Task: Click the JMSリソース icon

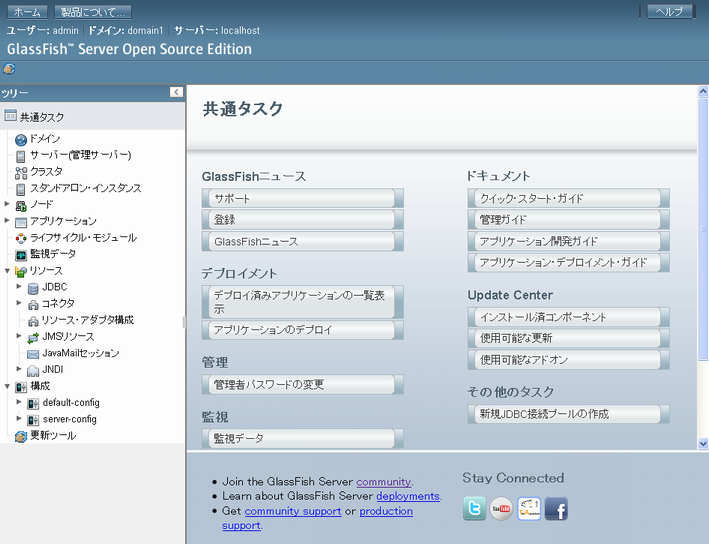Action: coord(33,337)
